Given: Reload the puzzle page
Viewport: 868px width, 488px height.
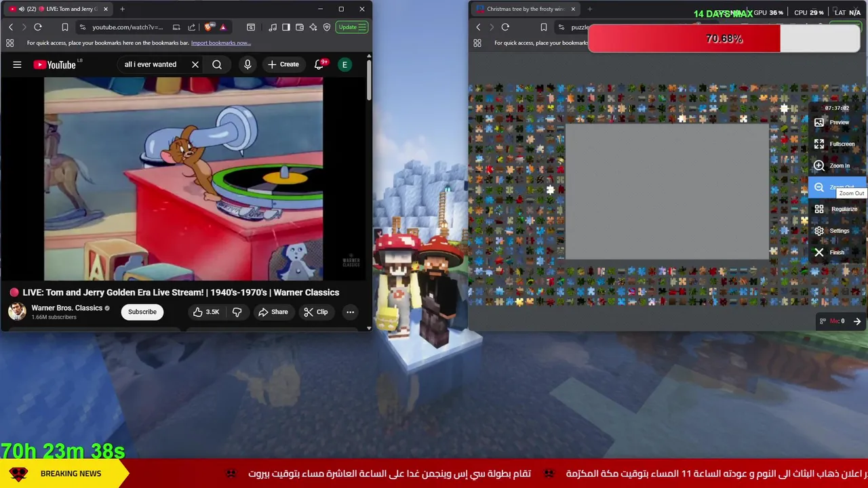Looking at the screenshot, I should [x=505, y=27].
